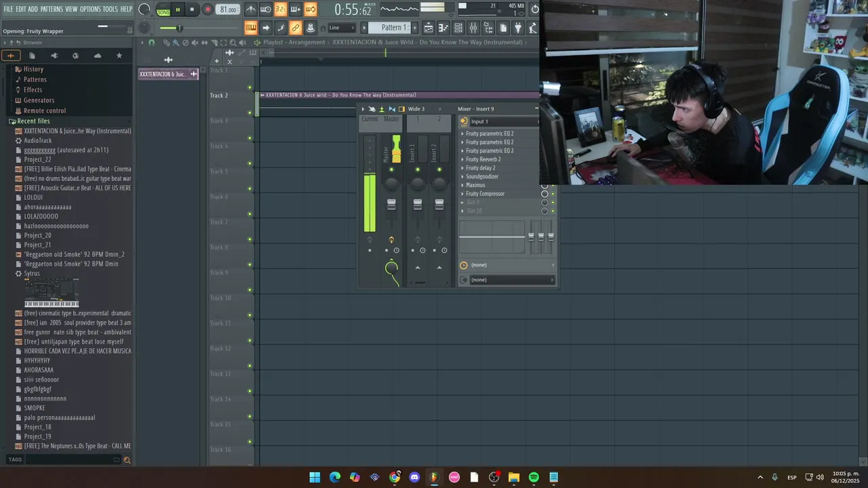Stop playback with the stop button
Image resolution: width=868 pixels, height=488 pixels.
click(x=192, y=9)
